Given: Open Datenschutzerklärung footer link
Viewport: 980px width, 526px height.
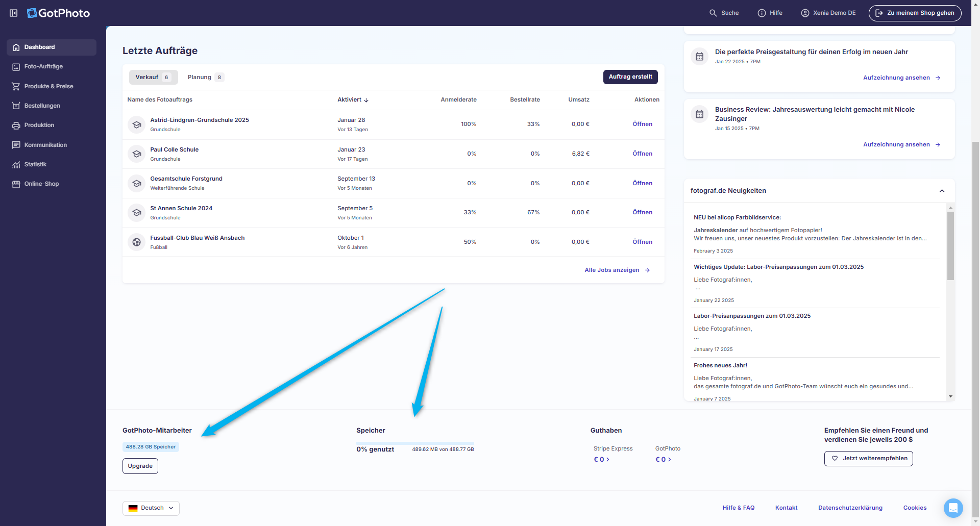Looking at the screenshot, I should click(850, 508).
